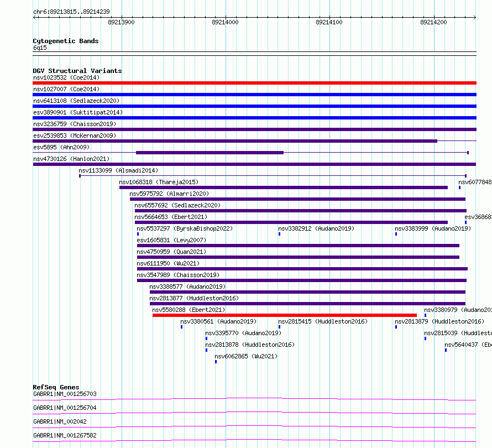Viewport: 492px width, 448px height.
Task: Select GABRR1|NM_001267582 gene label
Action: pos(65,435)
